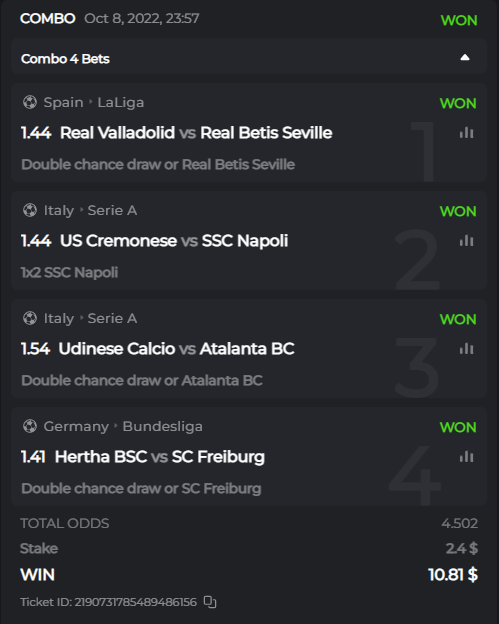Click the 1x2 SSC Napoli selection text

69,272
